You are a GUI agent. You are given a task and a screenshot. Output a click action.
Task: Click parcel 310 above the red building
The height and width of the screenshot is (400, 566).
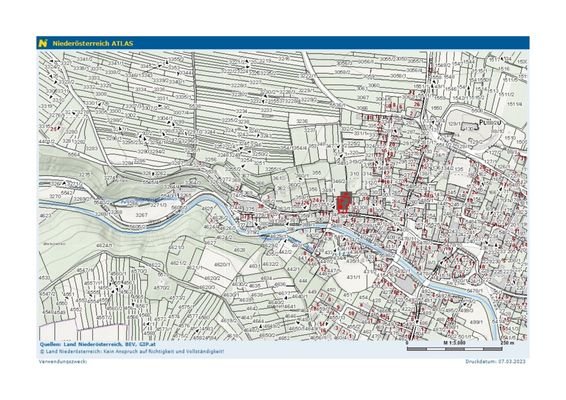point(354,174)
